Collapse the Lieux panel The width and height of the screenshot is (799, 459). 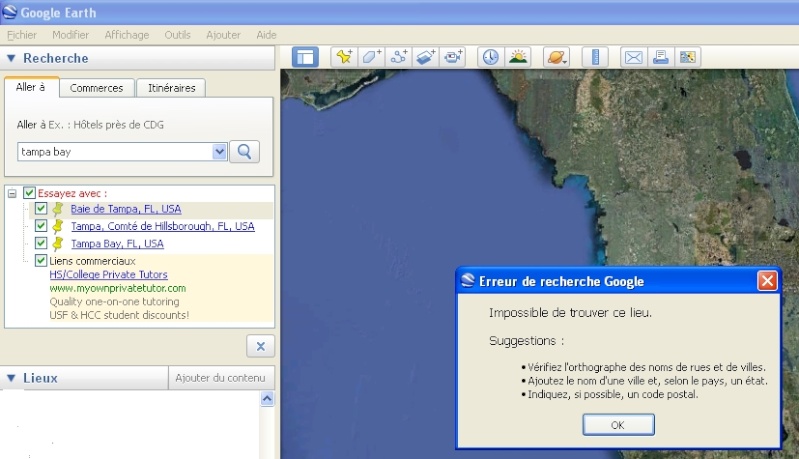[x=11, y=378]
